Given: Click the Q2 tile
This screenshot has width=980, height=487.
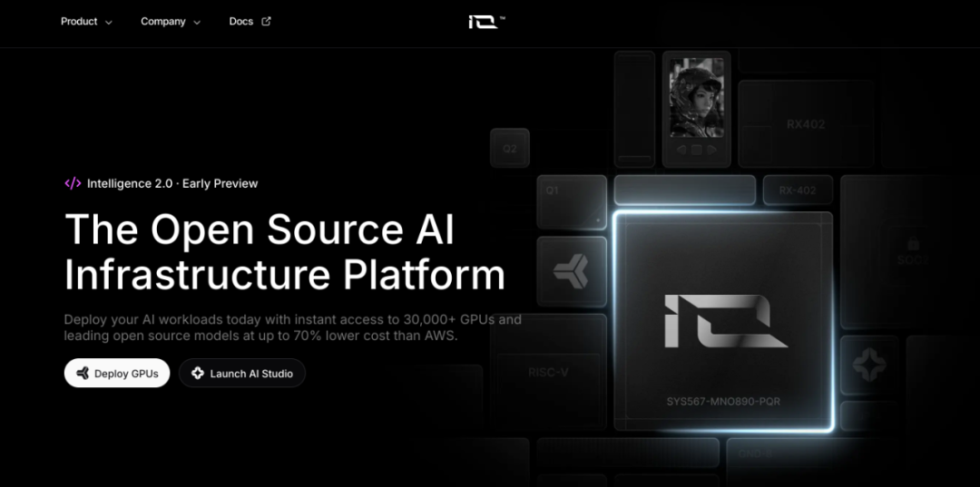Looking at the screenshot, I should coord(510,148).
